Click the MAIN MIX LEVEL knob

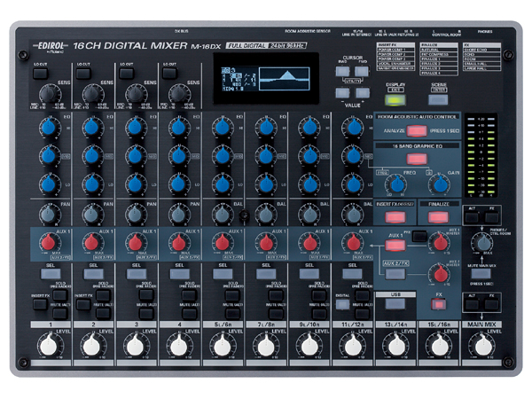pyautogui.click(x=482, y=346)
